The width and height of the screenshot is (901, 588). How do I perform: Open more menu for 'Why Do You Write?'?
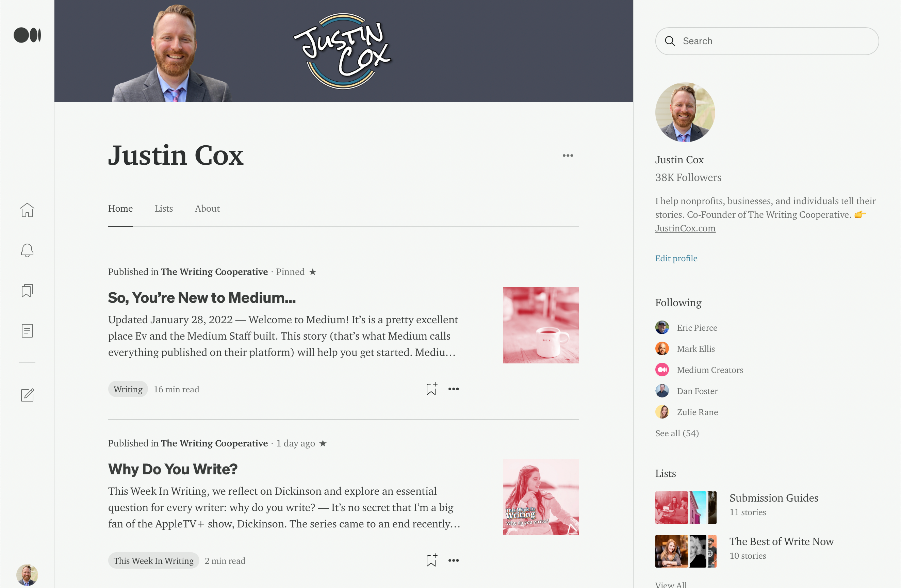(454, 560)
